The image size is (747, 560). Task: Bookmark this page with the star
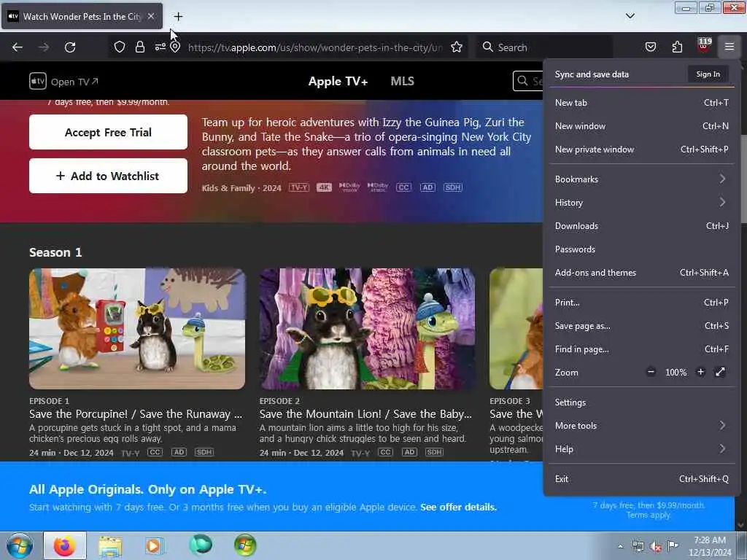pos(457,47)
